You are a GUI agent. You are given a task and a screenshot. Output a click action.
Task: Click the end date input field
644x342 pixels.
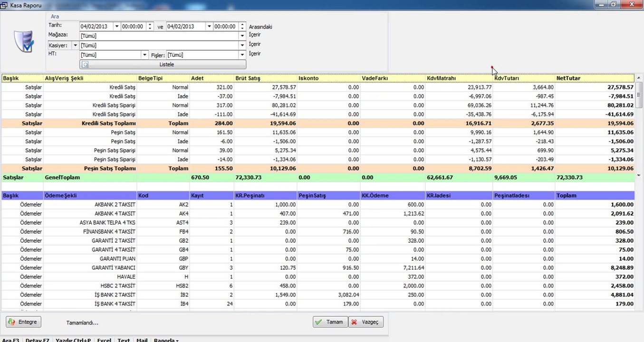(x=186, y=27)
